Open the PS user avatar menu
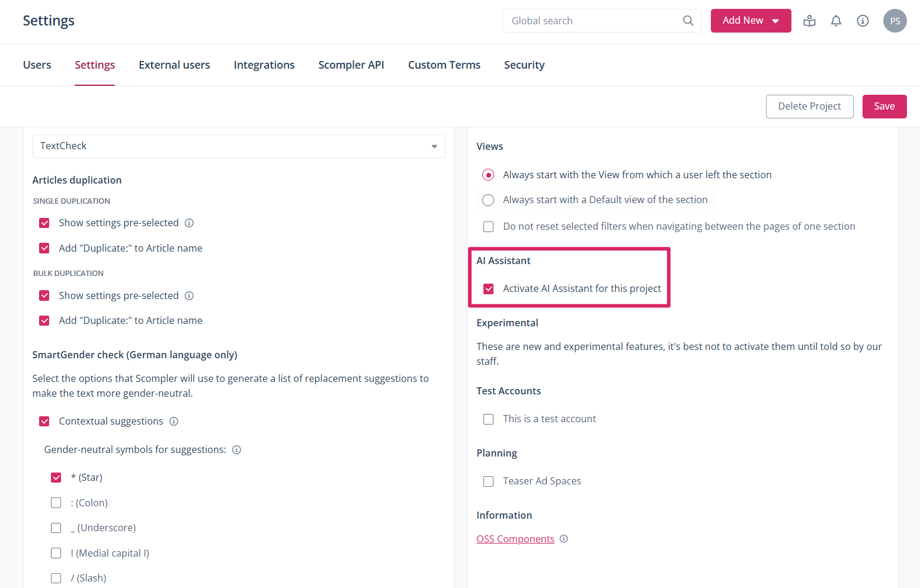The height and width of the screenshot is (588, 920). coord(895,21)
